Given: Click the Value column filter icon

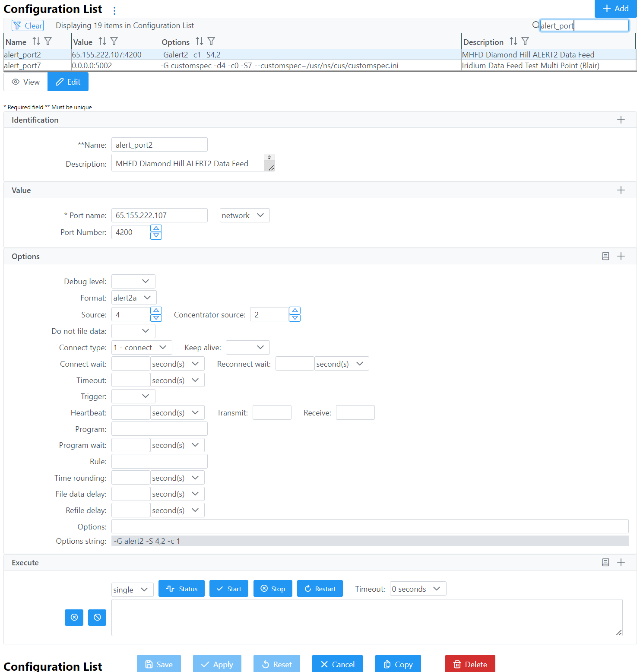Looking at the screenshot, I should [x=114, y=41].
